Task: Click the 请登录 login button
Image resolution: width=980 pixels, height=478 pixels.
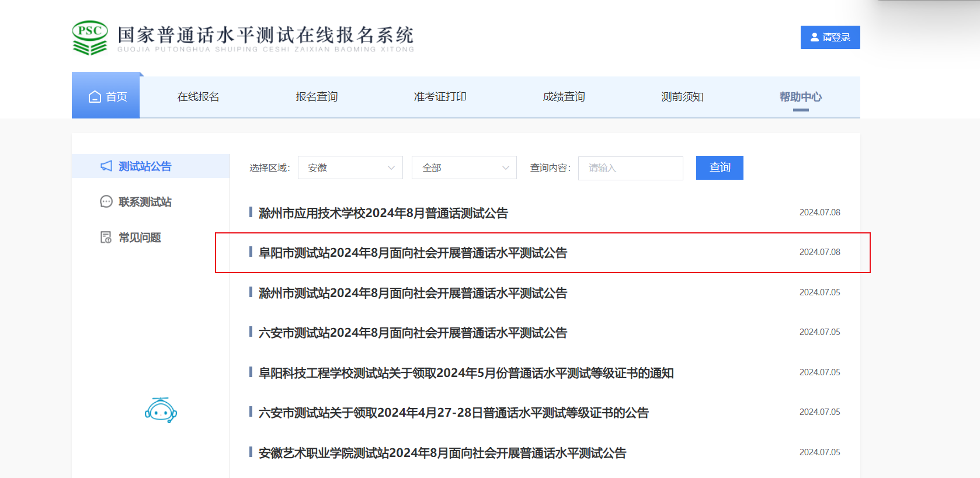Action: (830, 37)
